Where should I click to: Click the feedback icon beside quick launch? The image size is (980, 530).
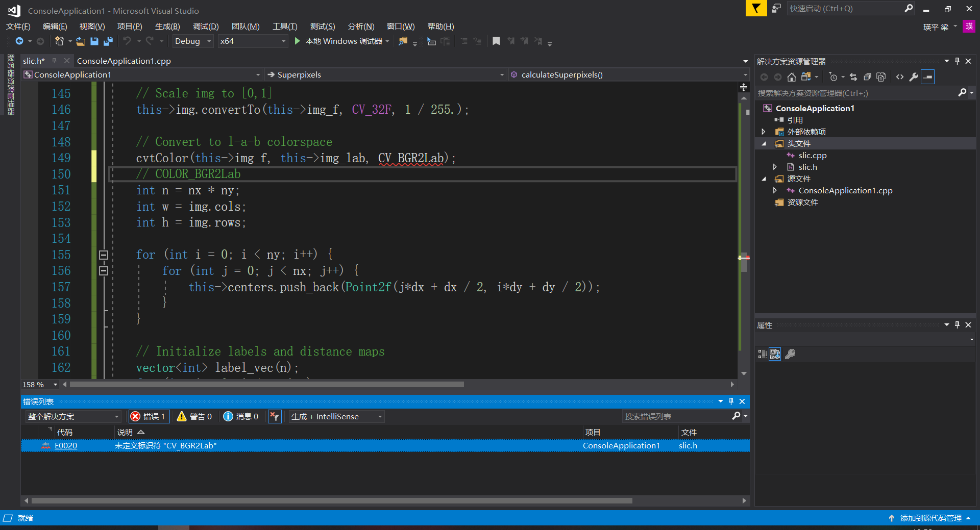click(x=776, y=8)
